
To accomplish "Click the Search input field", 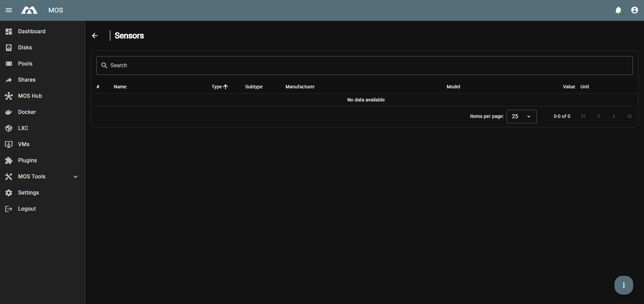I will [364, 66].
